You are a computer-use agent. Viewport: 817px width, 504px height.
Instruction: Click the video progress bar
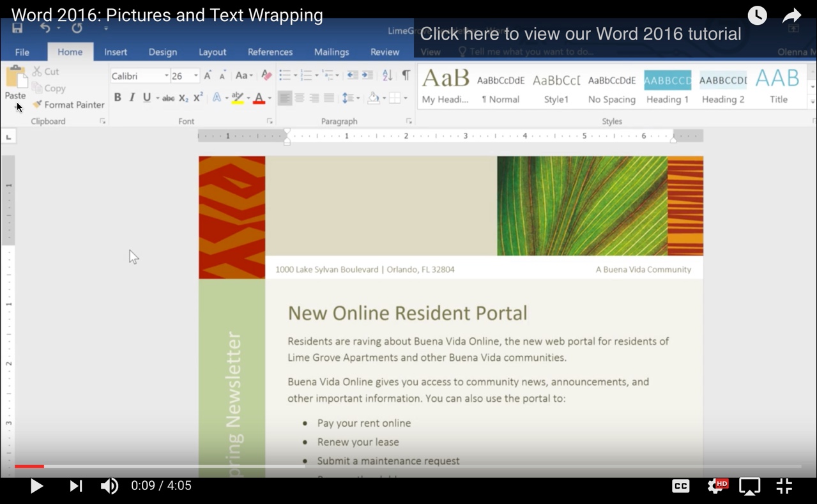pos(408,466)
